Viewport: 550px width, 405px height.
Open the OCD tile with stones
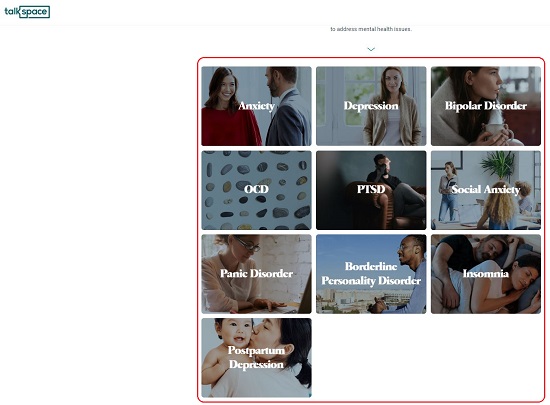(x=256, y=190)
